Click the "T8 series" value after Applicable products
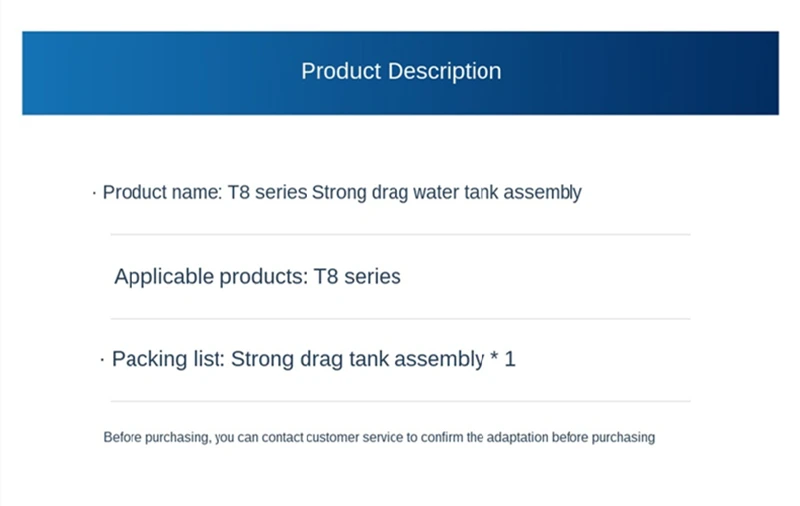 [357, 276]
